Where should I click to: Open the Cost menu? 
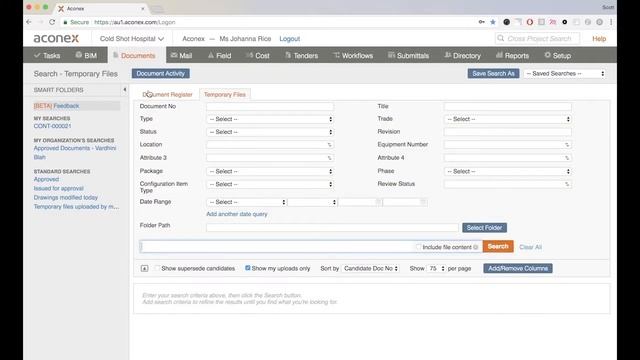coord(258,56)
